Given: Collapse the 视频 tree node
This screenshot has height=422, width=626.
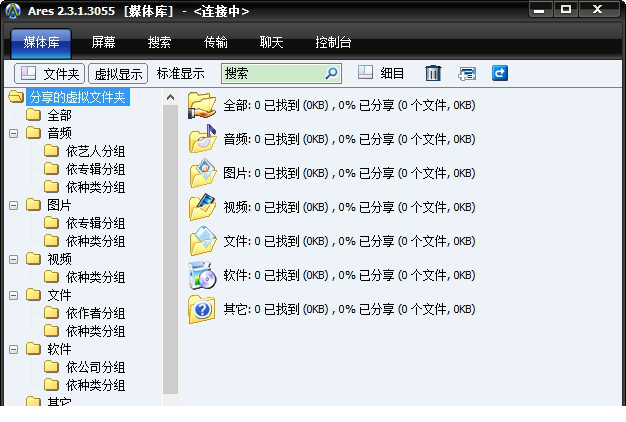Looking at the screenshot, I should [x=14, y=260].
